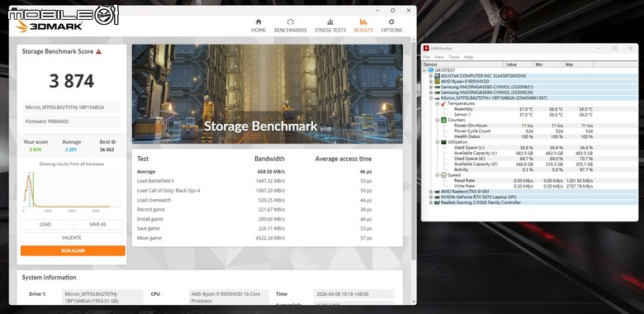Viewport: 644px width, 314px height.
Task: Click the NVIDIA GeForce RTX 5070 GPU icon
Action: click(438, 197)
